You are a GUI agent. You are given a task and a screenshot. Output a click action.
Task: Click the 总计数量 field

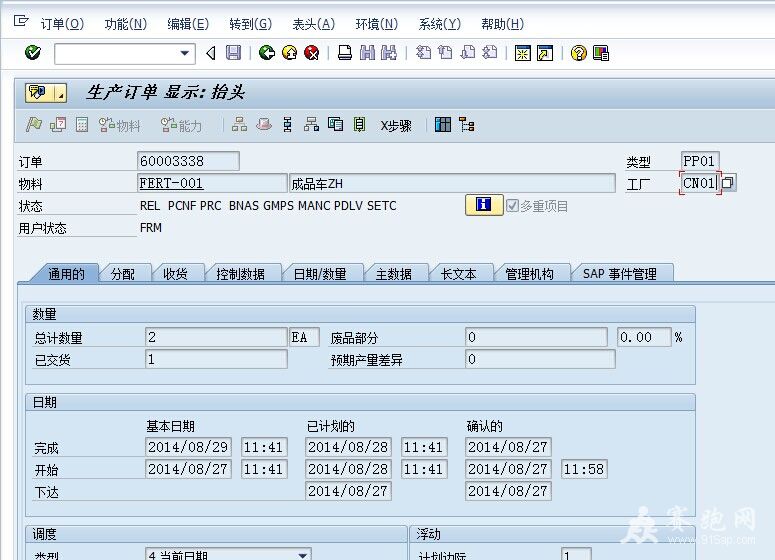216,337
